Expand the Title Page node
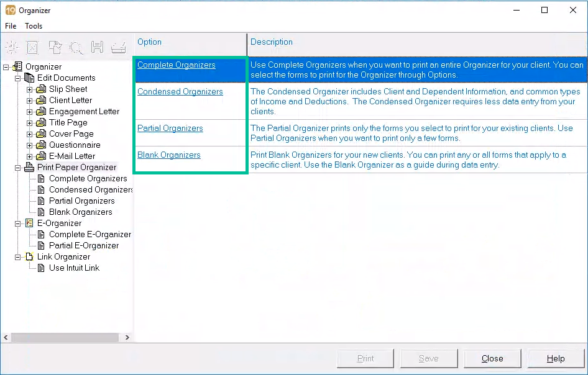Image resolution: width=588 pixels, height=375 pixels. (30, 123)
